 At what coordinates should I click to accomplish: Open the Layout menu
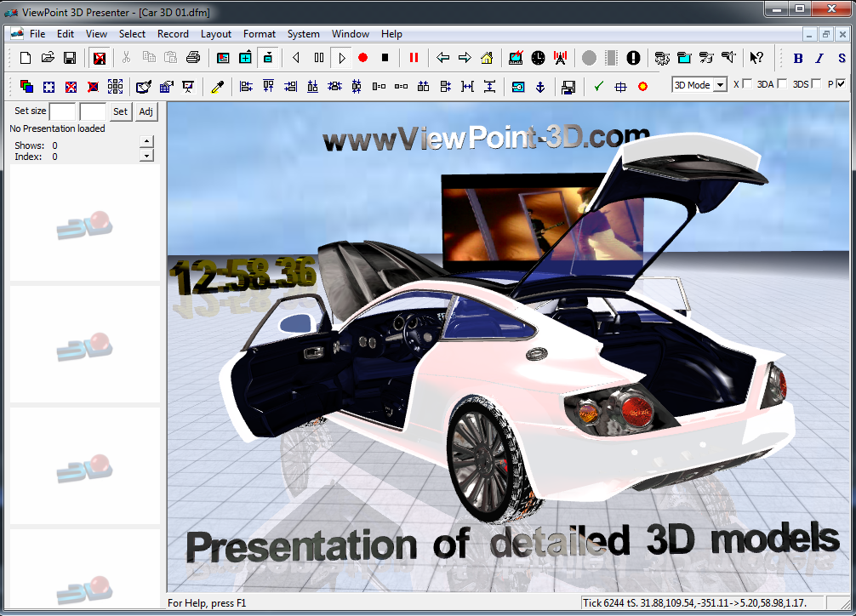point(216,34)
